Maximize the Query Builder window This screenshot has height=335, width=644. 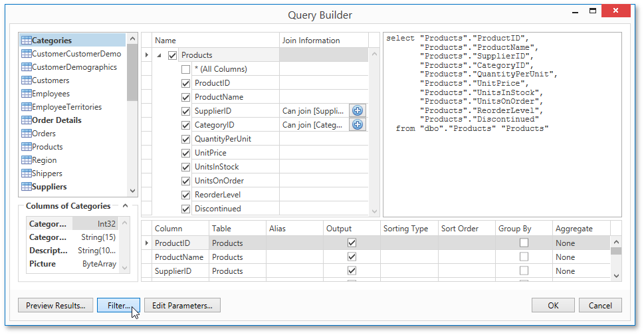(593, 11)
